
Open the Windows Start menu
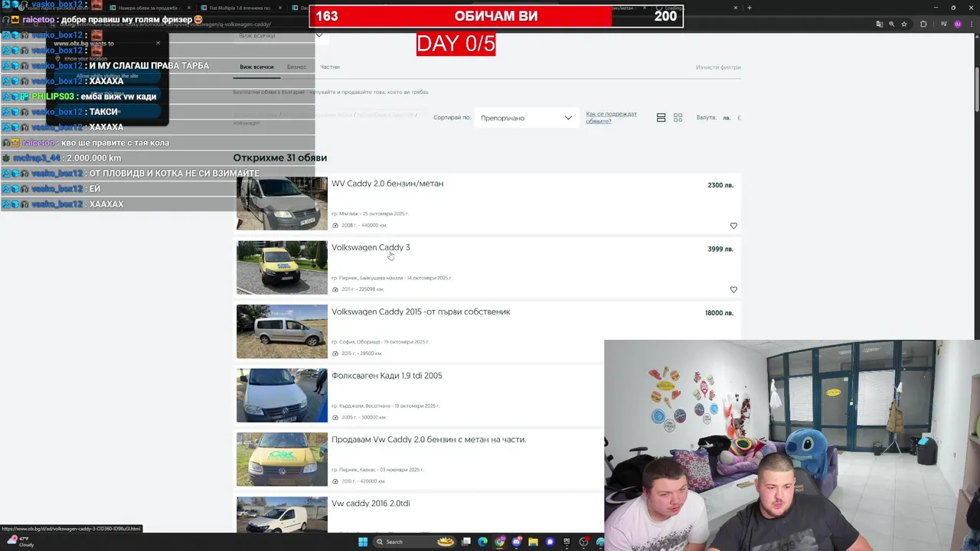(363, 542)
